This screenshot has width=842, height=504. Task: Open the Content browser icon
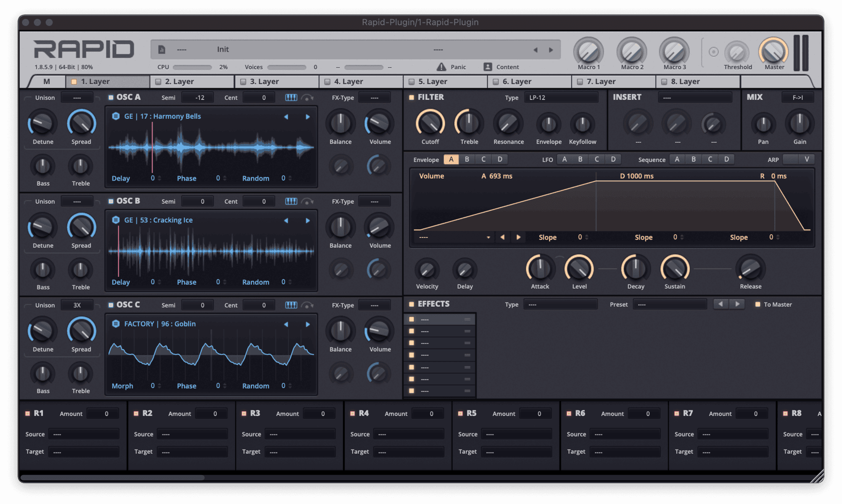(x=488, y=66)
